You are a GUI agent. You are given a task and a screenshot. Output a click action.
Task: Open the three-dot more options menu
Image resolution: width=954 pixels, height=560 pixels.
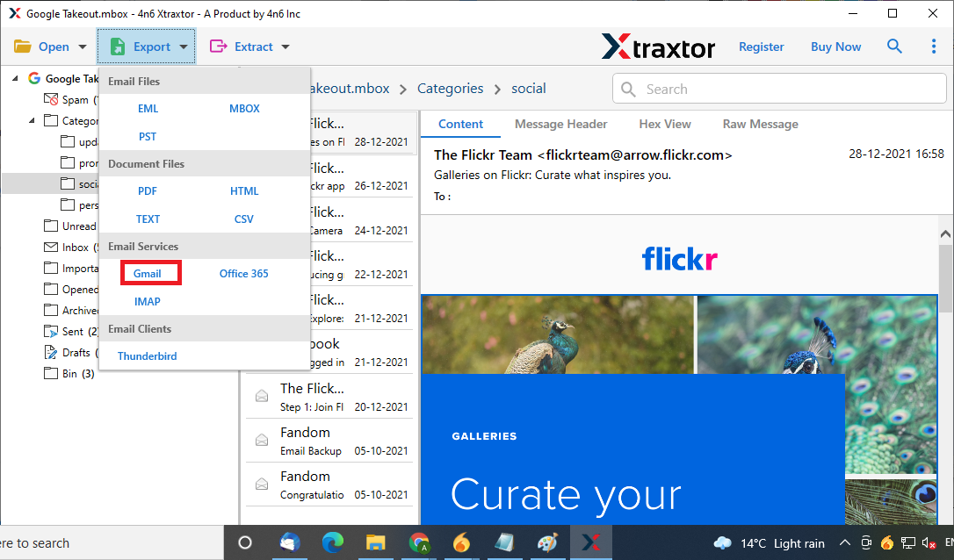click(934, 47)
